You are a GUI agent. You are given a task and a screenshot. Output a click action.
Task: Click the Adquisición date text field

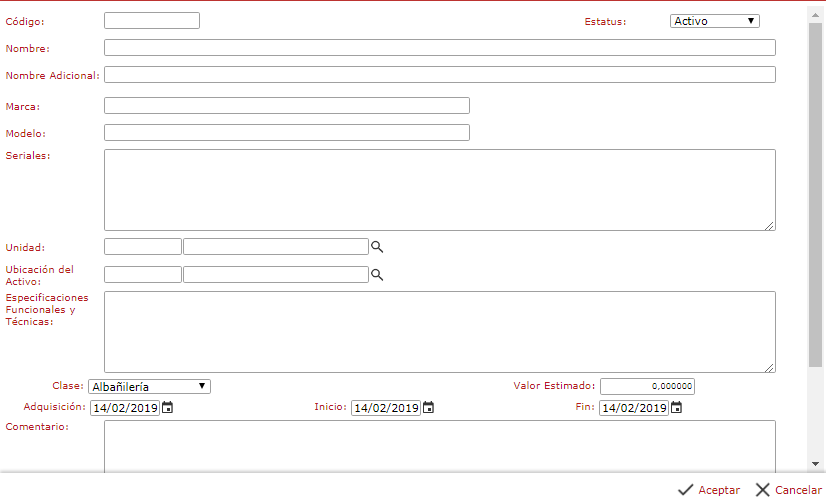(124, 408)
